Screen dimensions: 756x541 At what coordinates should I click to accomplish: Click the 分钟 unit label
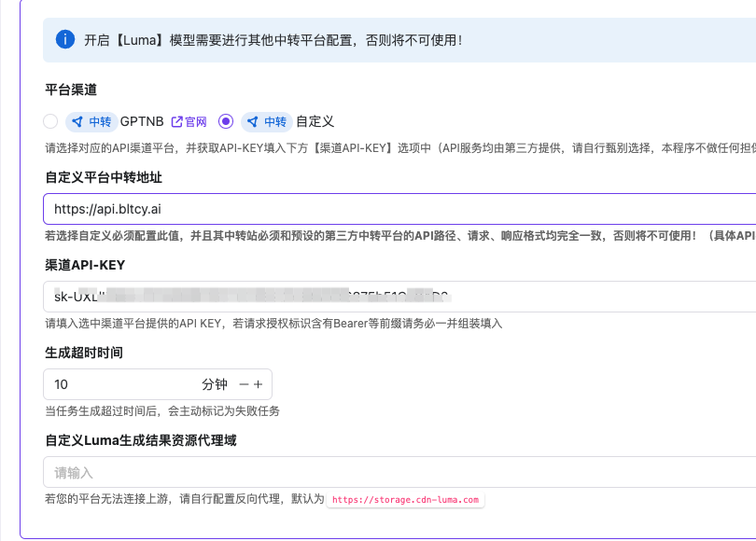(x=215, y=384)
